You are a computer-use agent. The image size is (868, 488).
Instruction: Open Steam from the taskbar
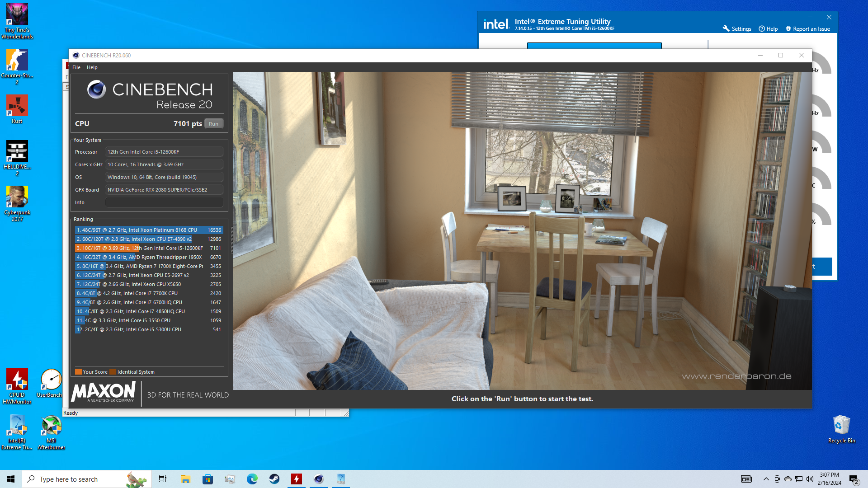point(274,479)
